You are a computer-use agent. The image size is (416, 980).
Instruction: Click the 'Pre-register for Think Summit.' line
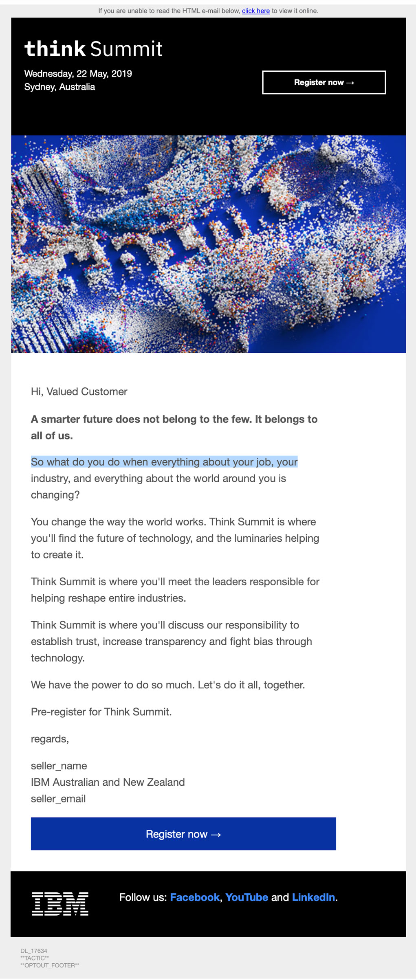click(x=101, y=712)
